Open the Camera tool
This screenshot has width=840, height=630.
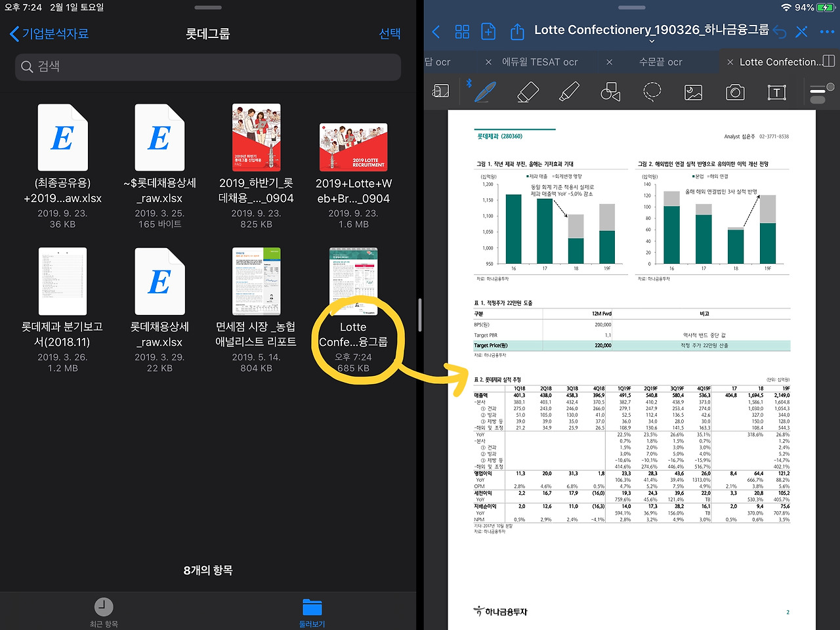click(735, 92)
